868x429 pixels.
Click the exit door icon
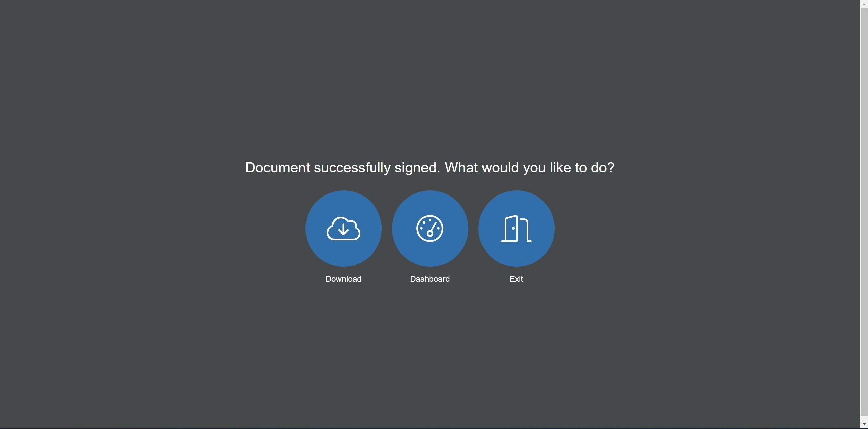(516, 228)
